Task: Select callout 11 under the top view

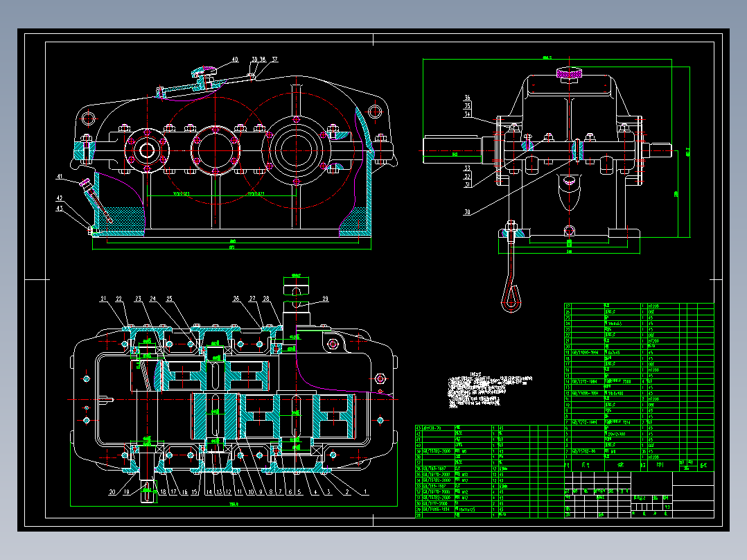Action: [239, 492]
